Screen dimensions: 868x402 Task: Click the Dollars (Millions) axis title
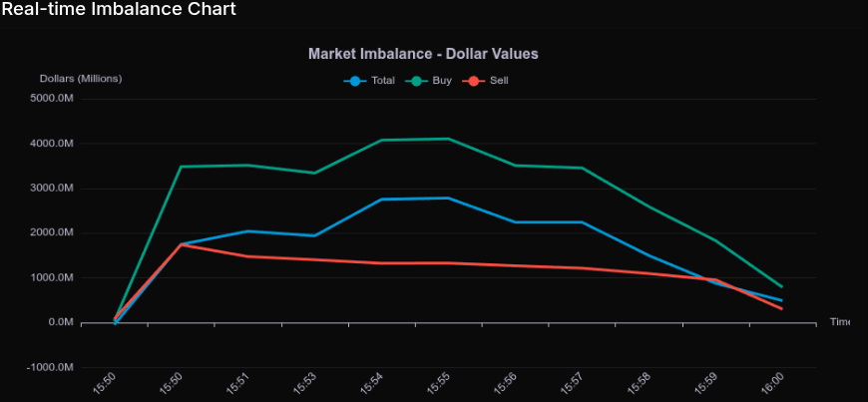click(81, 78)
